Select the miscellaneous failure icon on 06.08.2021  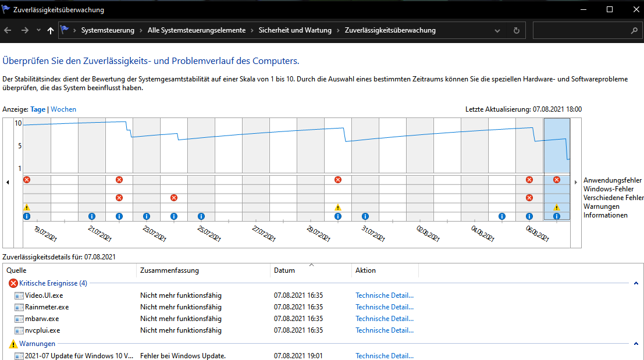[529, 198]
